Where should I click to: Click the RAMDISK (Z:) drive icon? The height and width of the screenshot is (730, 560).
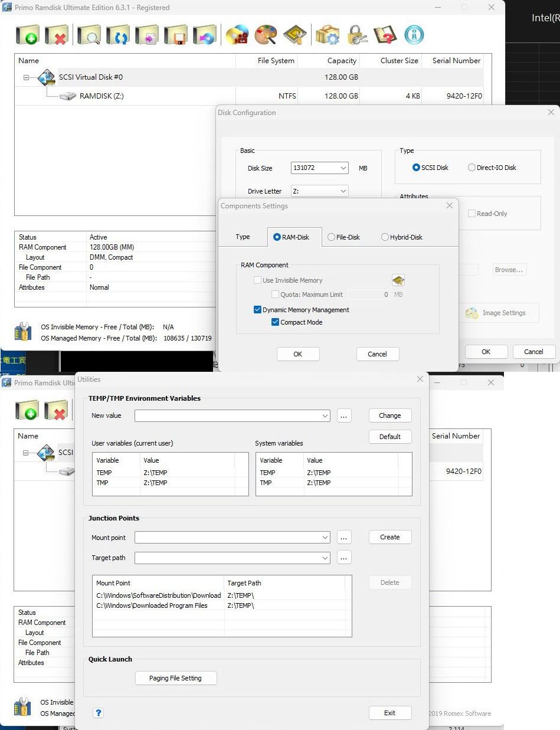pos(68,96)
